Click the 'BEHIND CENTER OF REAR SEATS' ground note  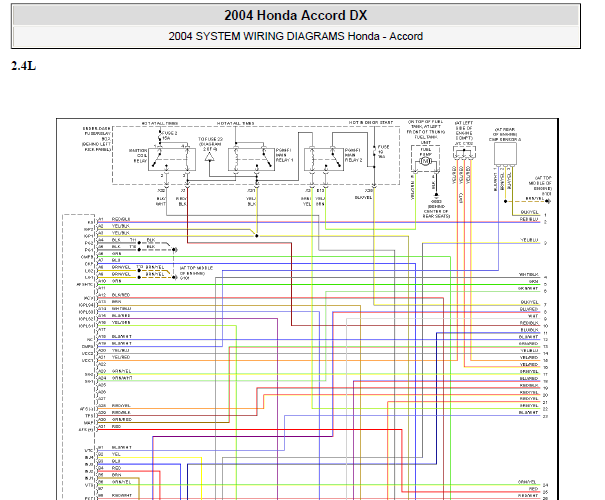[436, 211]
